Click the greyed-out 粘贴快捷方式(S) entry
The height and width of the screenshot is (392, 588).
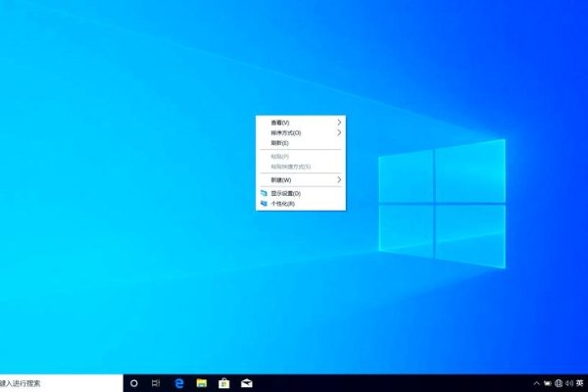(301, 167)
